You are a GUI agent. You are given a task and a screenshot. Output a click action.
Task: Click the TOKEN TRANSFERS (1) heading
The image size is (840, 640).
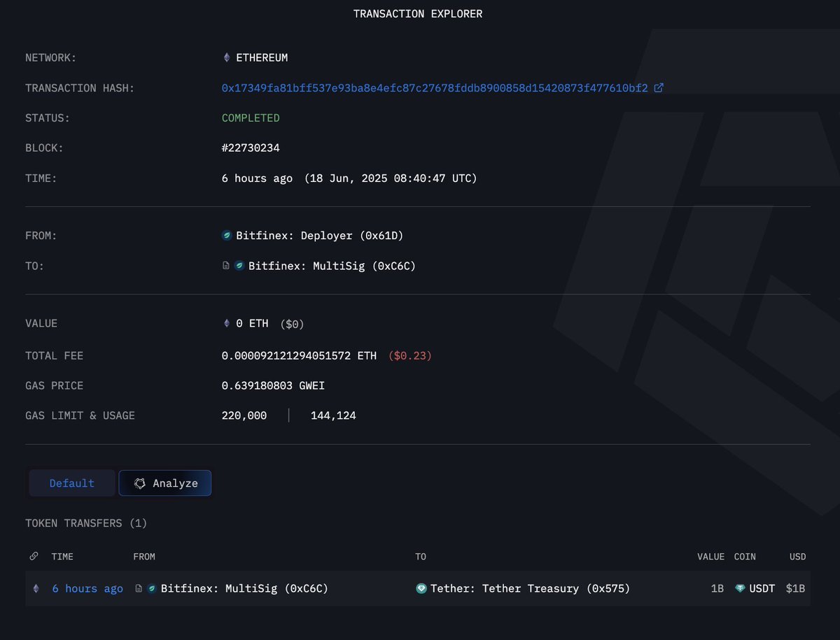click(86, 523)
